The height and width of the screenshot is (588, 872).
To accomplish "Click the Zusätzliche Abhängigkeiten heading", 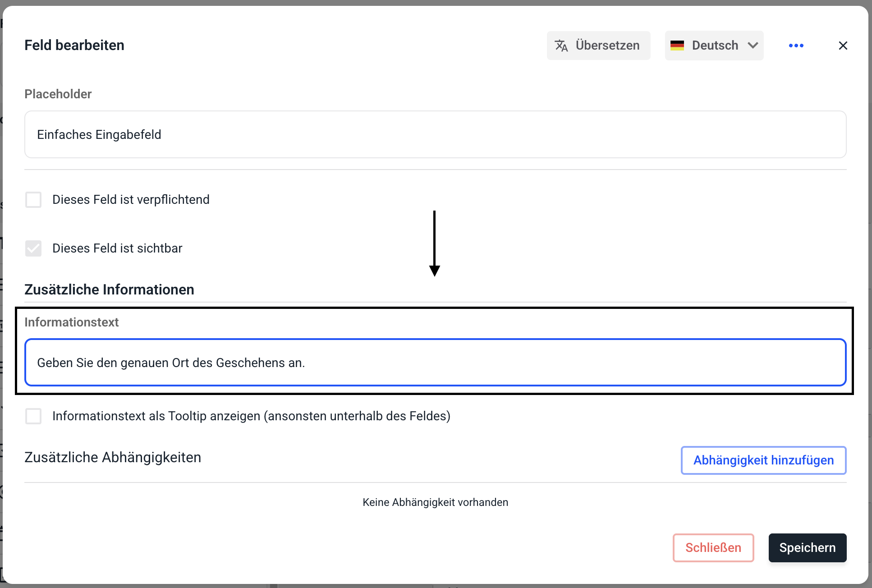I will pyautogui.click(x=113, y=458).
